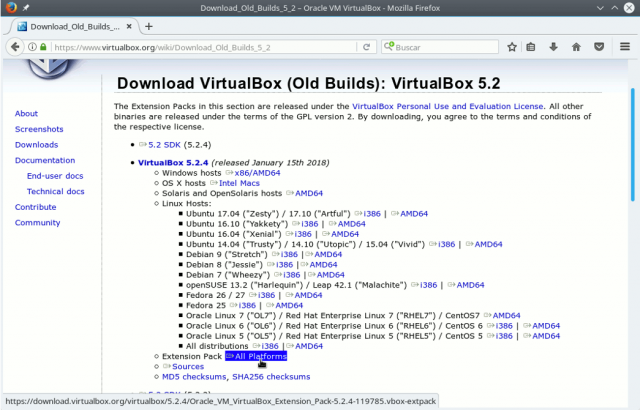
Task: Select the Download_Old_Builds browser tab
Action: 75,27
